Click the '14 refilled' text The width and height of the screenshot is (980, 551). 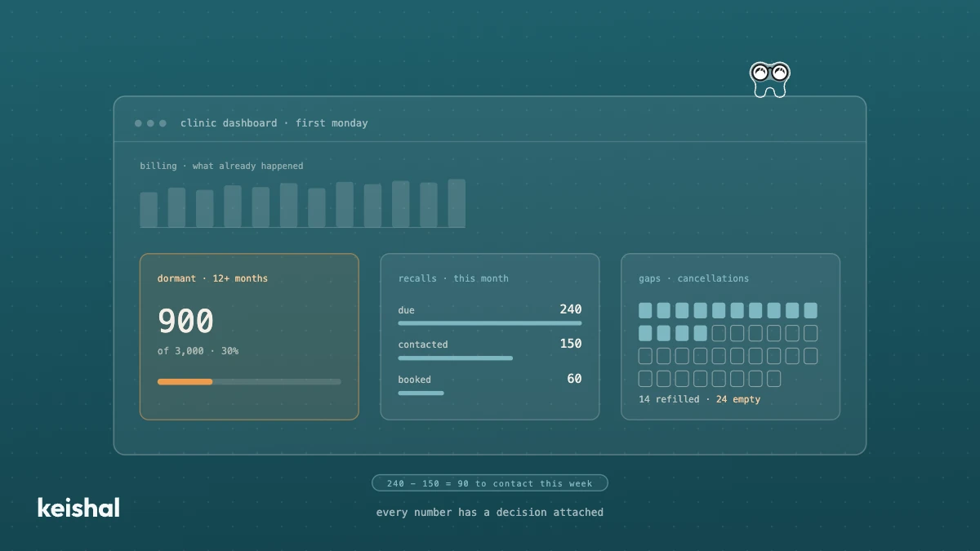tap(669, 399)
